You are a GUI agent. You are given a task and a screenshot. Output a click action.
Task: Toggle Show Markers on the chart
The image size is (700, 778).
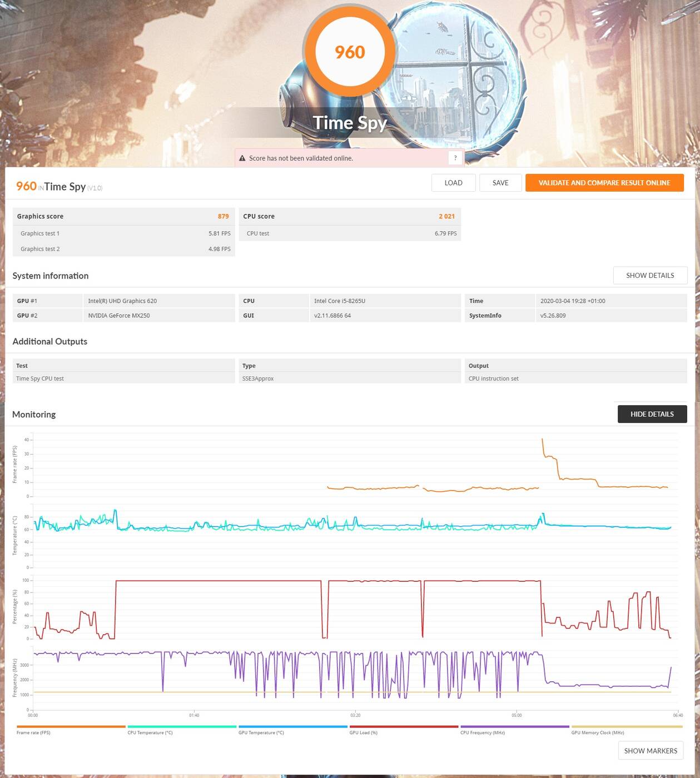tap(650, 751)
